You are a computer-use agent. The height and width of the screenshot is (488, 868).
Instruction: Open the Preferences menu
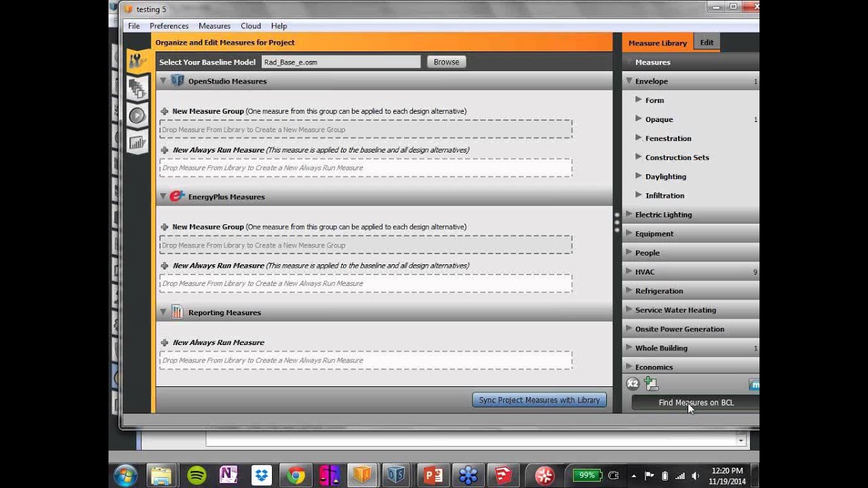(169, 26)
